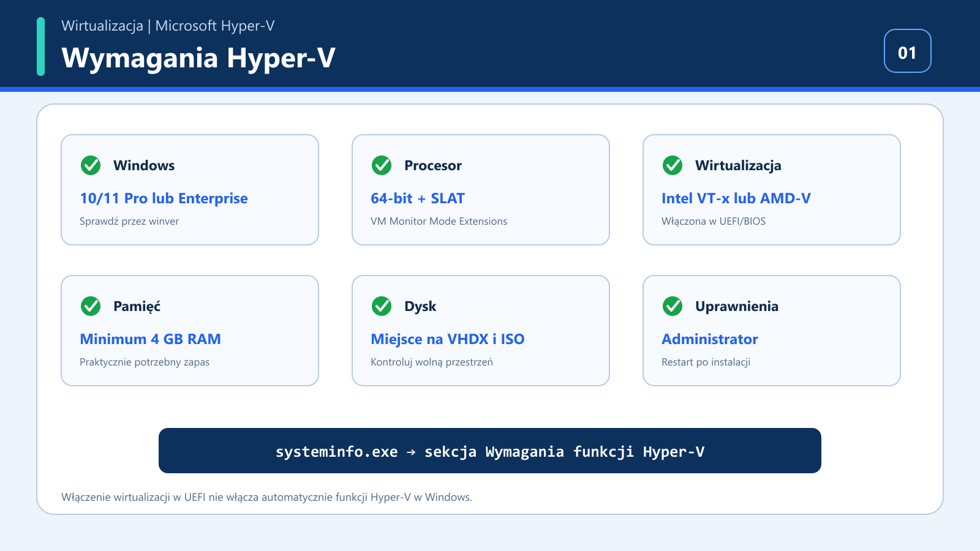
Task: Click the systeminfo.exe command bar
Action: point(490,451)
